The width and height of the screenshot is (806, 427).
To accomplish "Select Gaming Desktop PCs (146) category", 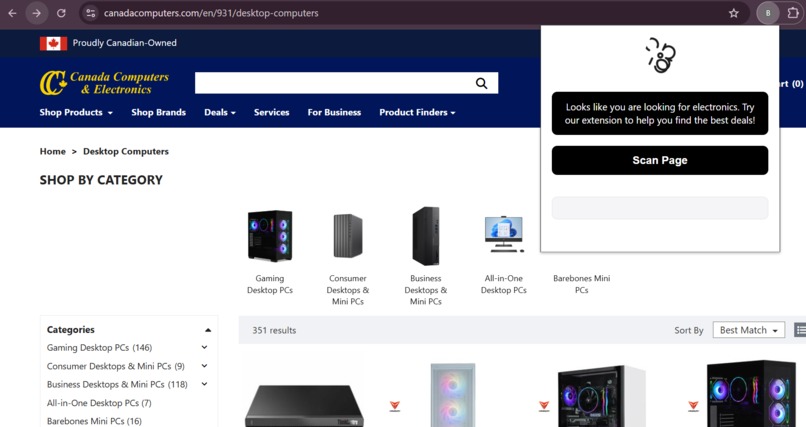I will 99,347.
